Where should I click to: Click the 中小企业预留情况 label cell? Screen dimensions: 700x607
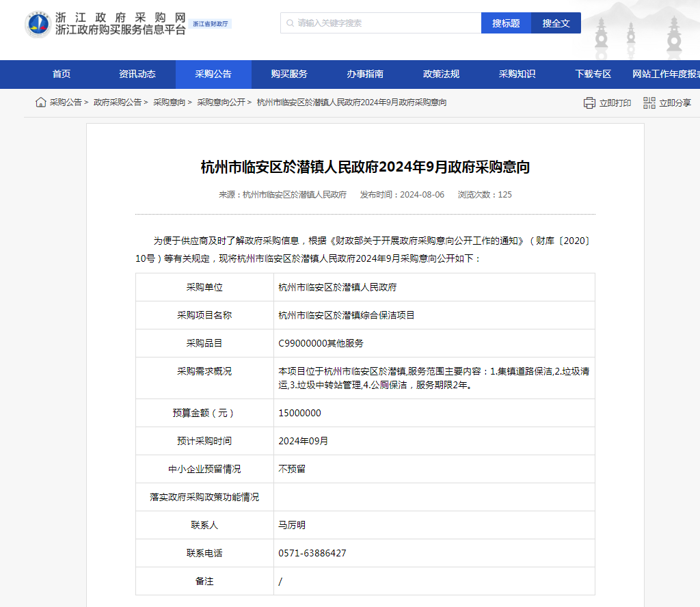(204, 470)
